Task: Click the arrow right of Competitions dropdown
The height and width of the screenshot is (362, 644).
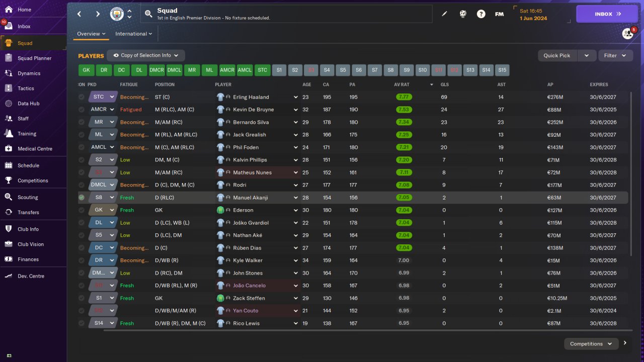Action: (625, 343)
